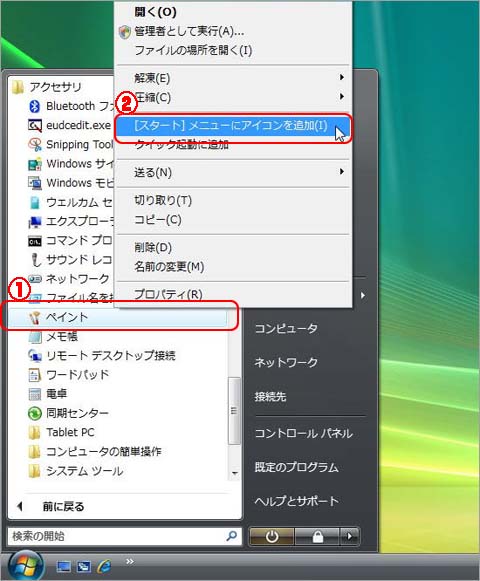Open 既定のプログラム
The height and width of the screenshot is (581, 480).
pyautogui.click(x=297, y=468)
